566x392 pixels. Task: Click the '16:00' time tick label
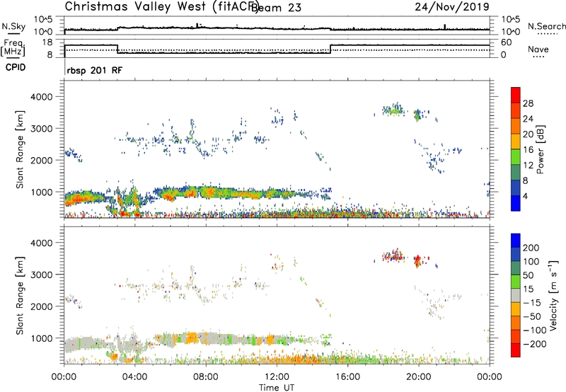click(x=347, y=377)
